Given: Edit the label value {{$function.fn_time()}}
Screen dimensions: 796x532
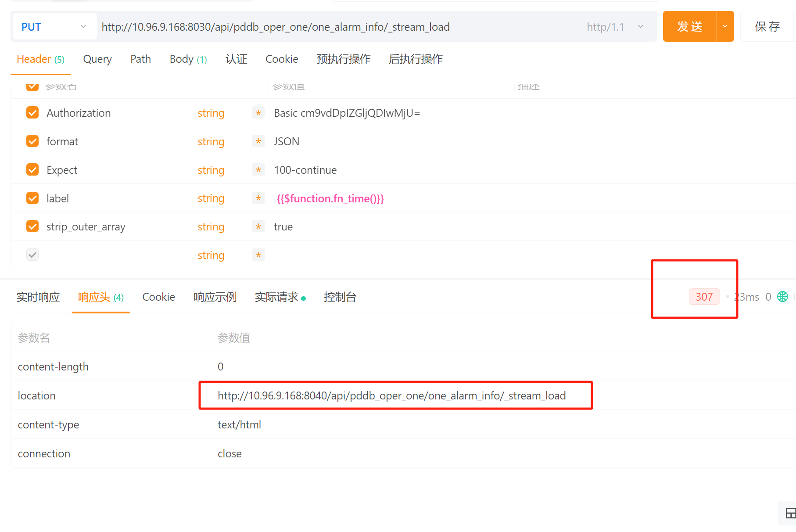Looking at the screenshot, I should [330, 199].
